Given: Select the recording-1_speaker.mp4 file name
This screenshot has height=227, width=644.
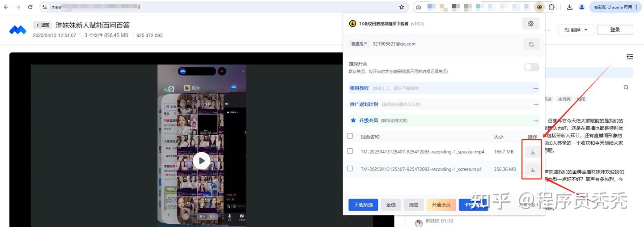Looking at the screenshot, I should click(422, 152).
